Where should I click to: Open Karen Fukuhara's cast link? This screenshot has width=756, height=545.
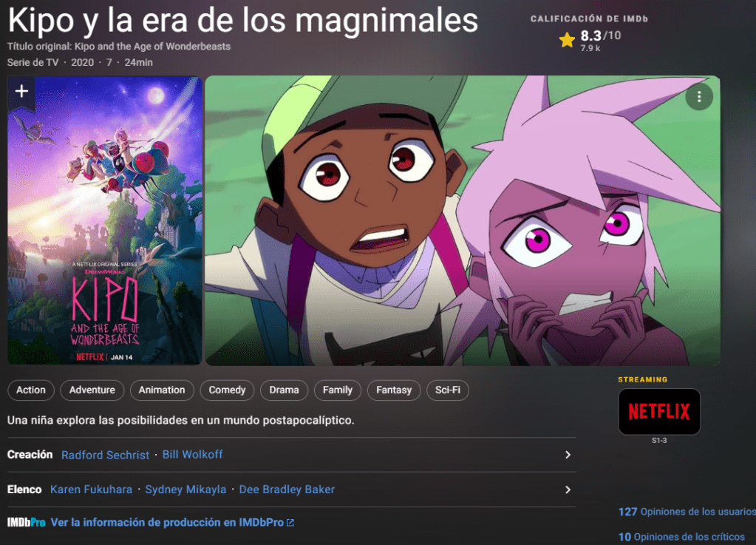[91, 490]
